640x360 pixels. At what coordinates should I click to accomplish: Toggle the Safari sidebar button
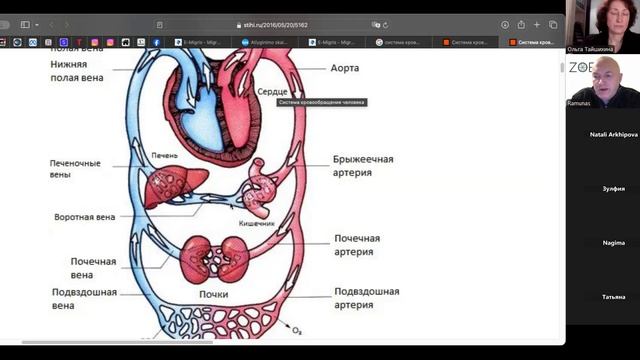[25, 25]
